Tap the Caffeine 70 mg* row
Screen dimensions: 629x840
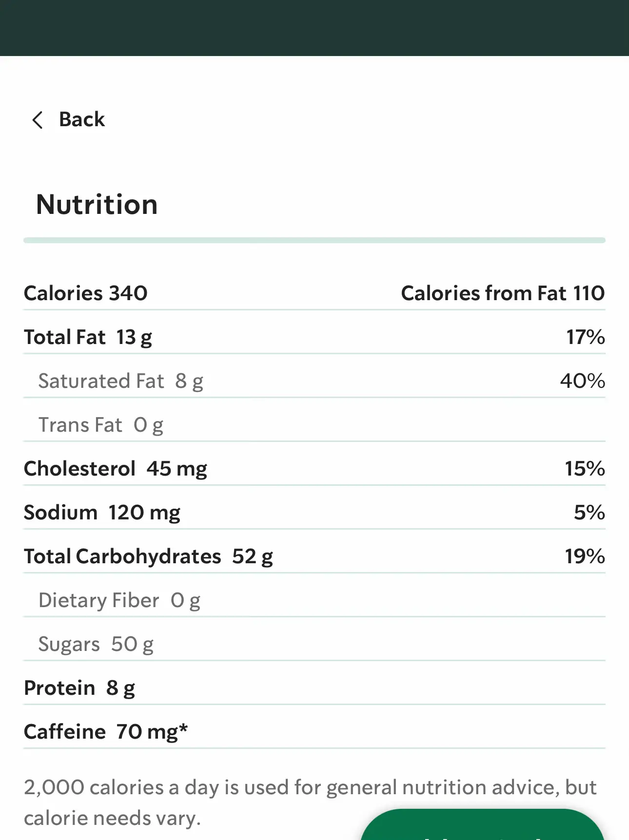[314, 732]
